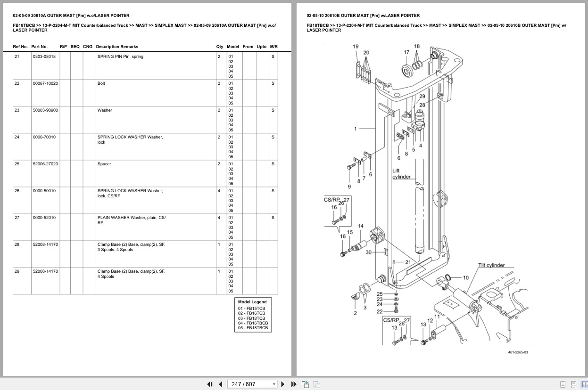Click callout number 17 in the diagram
This screenshot has height=390, width=588.
(x=406, y=52)
